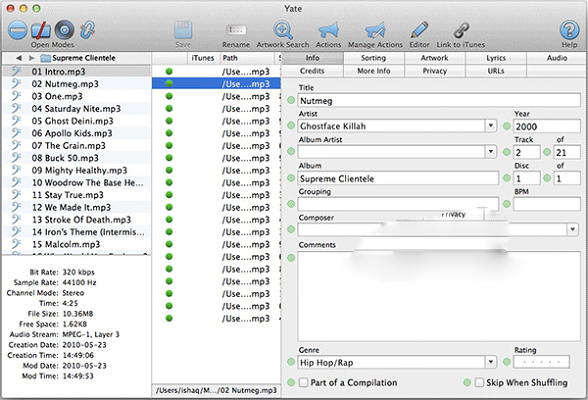Check Skip When Shuffling

(479, 383)
